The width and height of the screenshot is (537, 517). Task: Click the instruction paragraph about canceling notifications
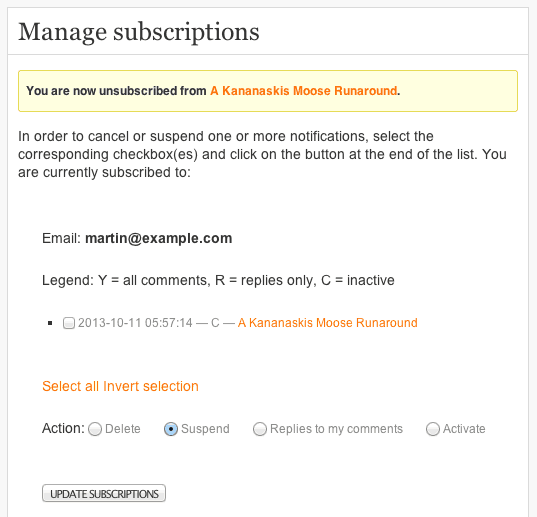[262, 154]
